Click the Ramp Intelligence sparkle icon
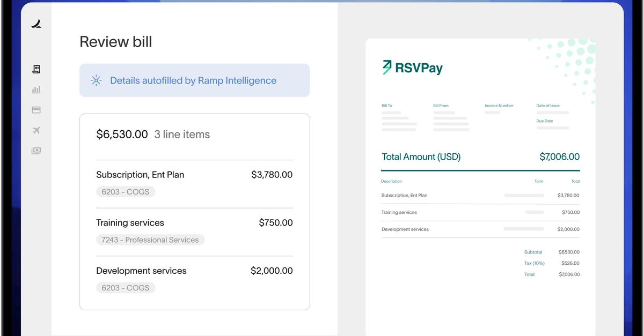The width and height of the screenshot is (644, 336). pos(96,80)
